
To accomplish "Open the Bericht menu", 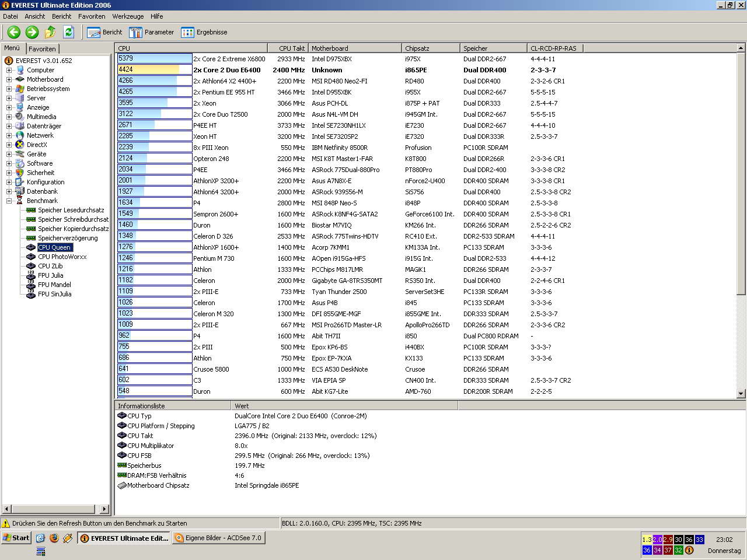I will (x=61, y=16).
